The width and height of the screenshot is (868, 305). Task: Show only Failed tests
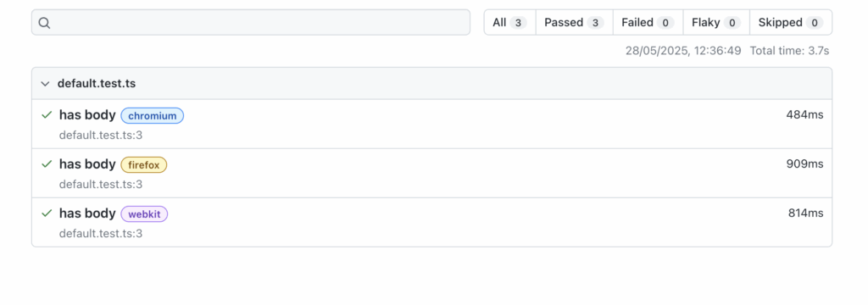[648, 22]
